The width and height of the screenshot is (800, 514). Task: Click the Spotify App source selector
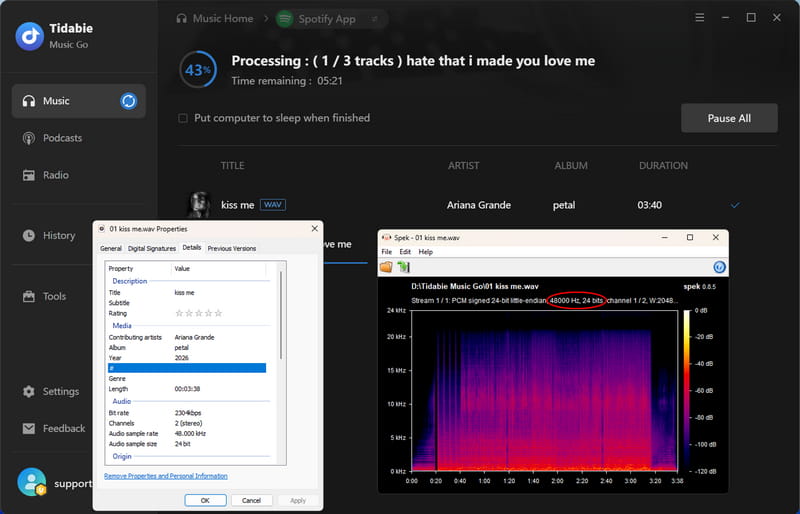[x=332, y=19]
